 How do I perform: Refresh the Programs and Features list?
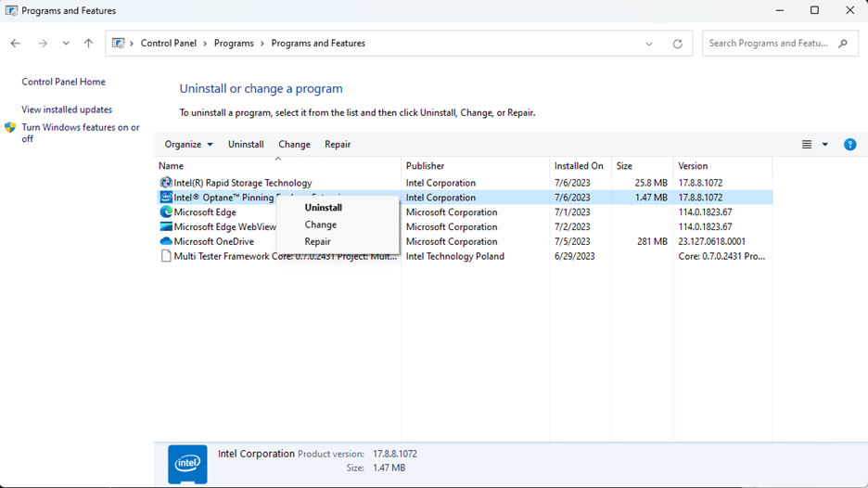(677, 44)
